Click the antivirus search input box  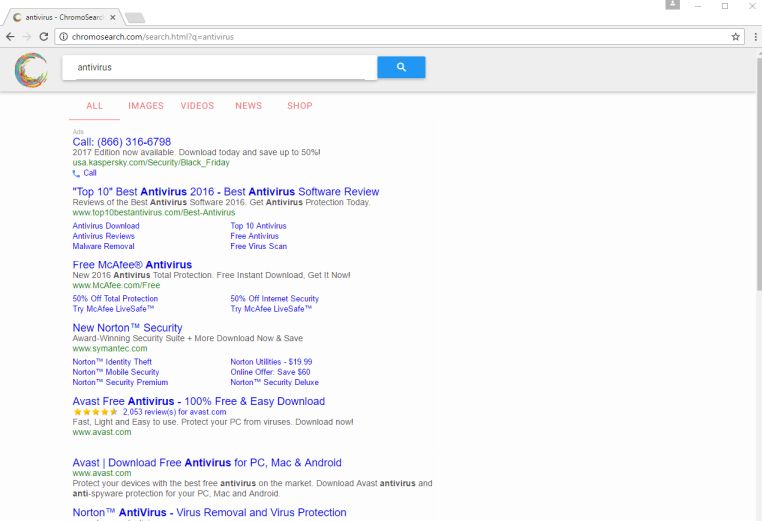(220, 67)
